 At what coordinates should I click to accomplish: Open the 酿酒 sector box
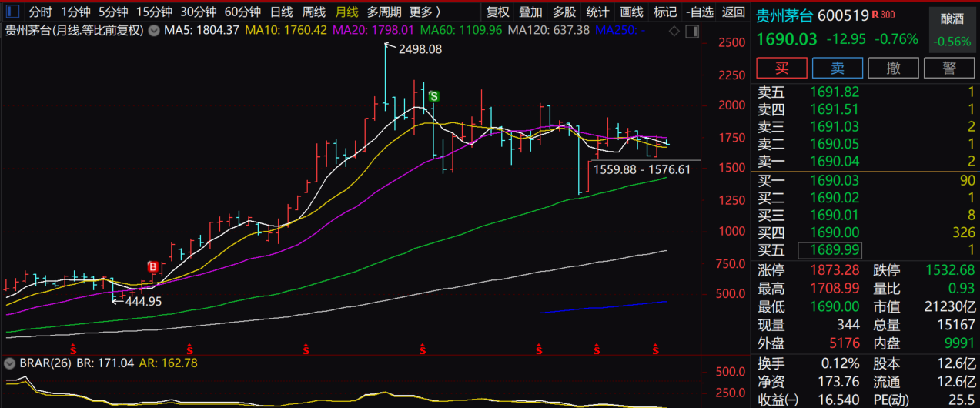[x=952, y=31]
